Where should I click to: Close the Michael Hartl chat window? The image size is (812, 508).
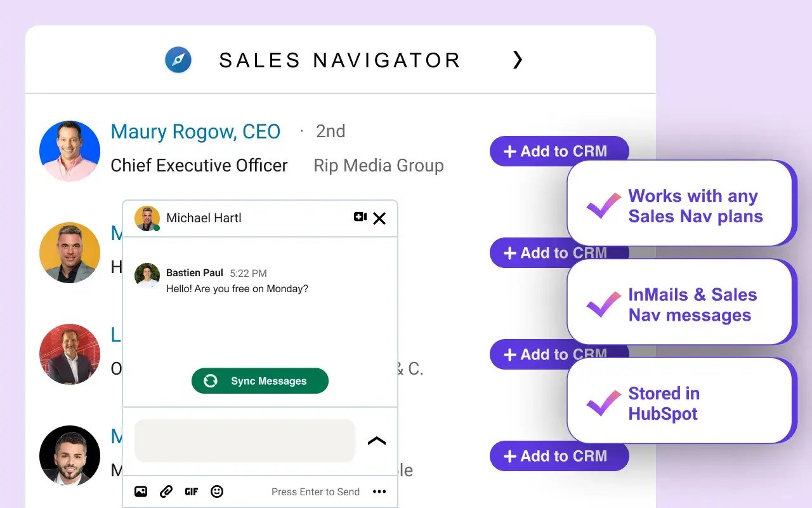point(379,218)
